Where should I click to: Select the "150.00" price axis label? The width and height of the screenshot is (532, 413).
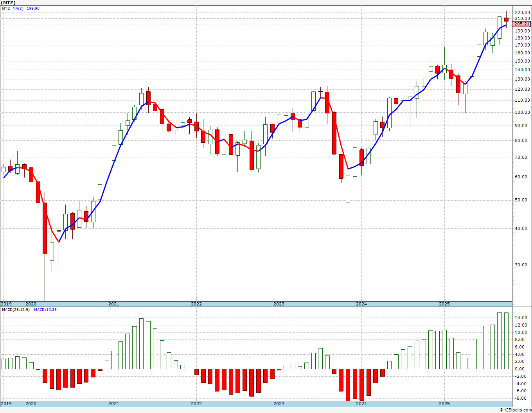522,61
